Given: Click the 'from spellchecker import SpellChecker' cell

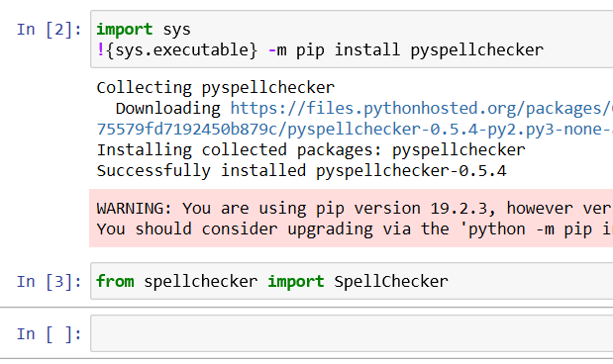Looking at the screenshot, I should pyautogui.click(x=352, y=281).
